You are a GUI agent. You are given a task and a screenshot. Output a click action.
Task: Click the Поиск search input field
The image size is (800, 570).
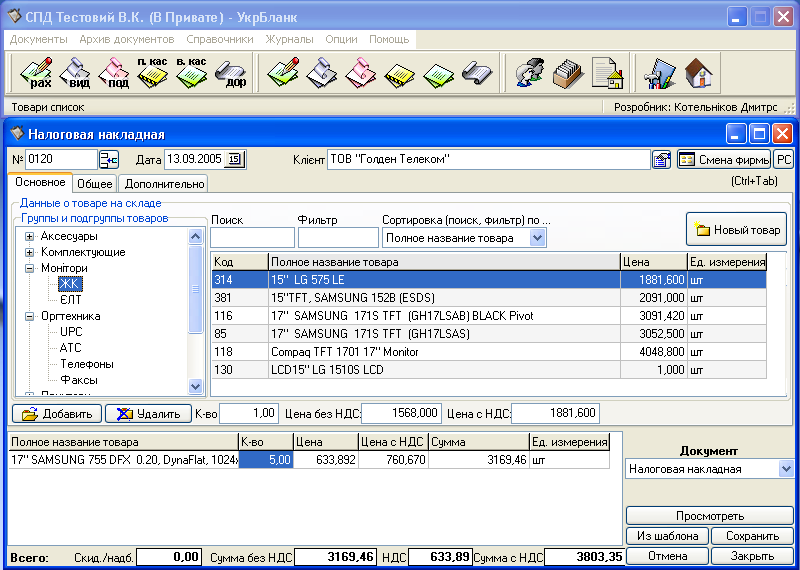point(252,238)
